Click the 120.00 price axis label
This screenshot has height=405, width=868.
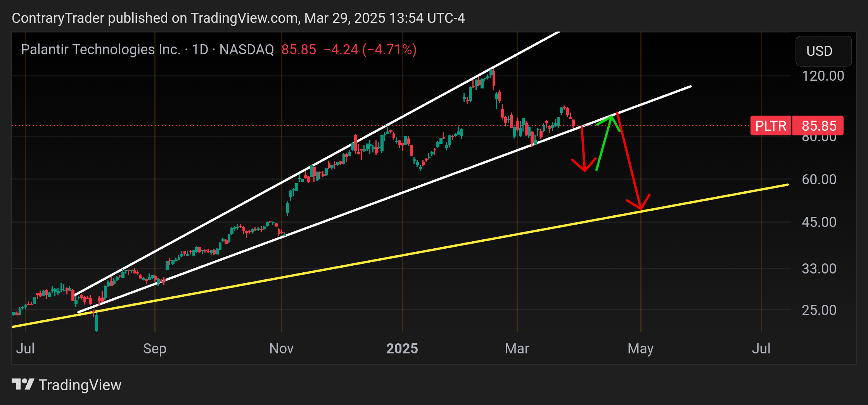[x=823, y=76]
